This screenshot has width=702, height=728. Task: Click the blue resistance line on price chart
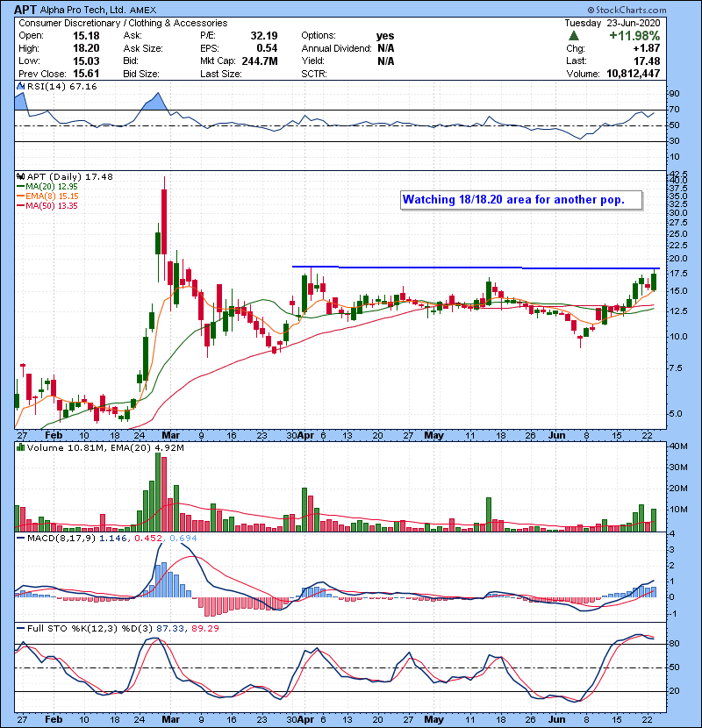point(476,268)
